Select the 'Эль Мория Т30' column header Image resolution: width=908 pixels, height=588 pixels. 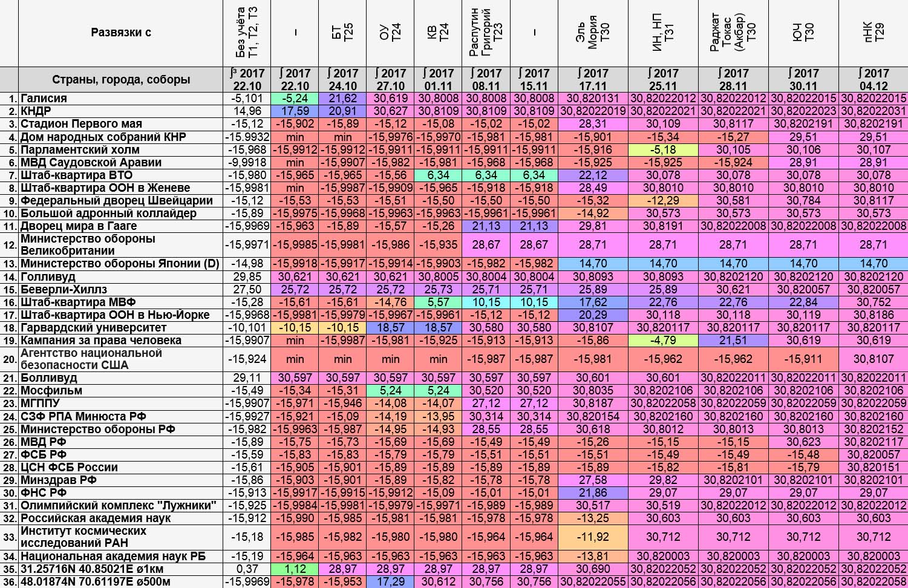point(593,33)
